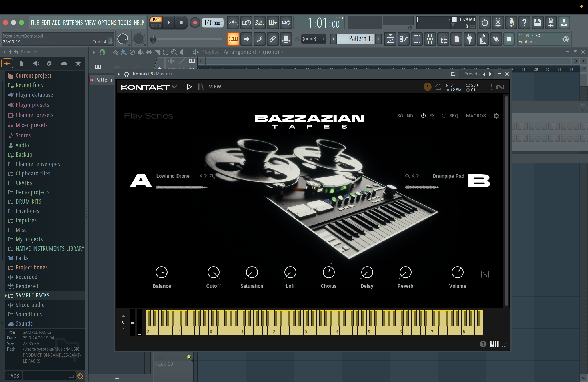Click the Kontakt shop basket icon
The width and height of the screenshot is (588, 382).
438,87
